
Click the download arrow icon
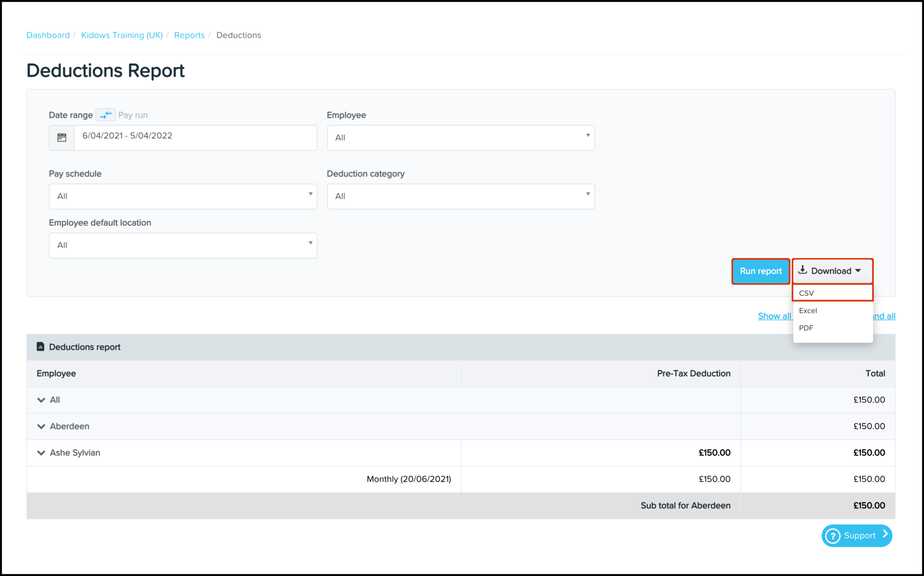[x=803, y=270]
